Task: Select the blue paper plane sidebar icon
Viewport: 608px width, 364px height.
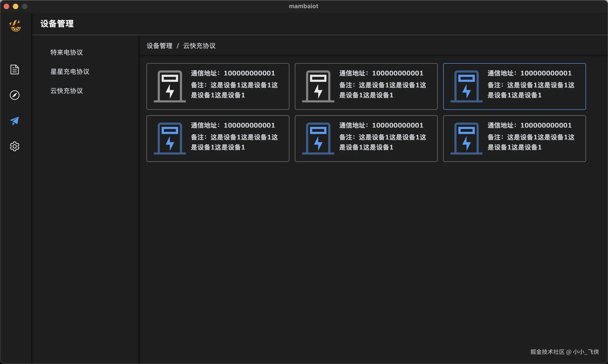Action: click(x=15, y=121)
